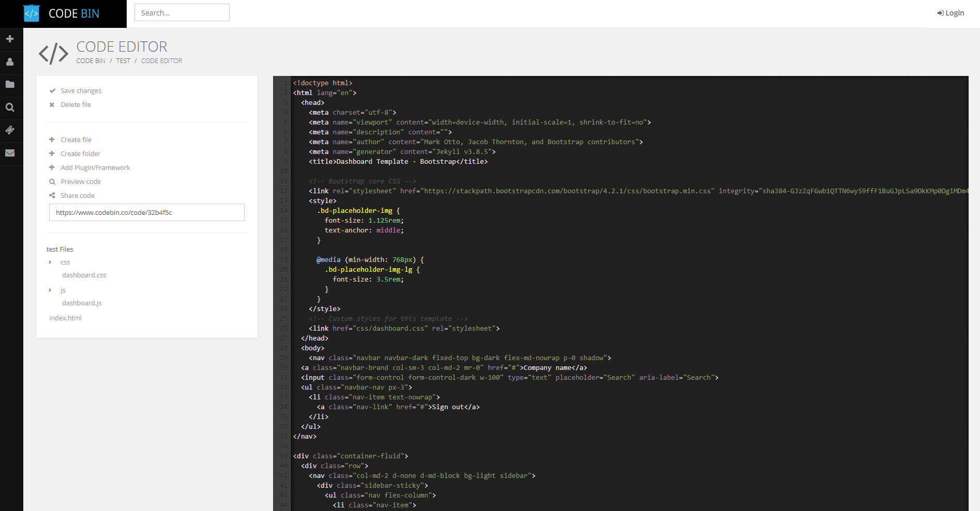
Task: Open dashboard.js file
Action: point(82,303)
